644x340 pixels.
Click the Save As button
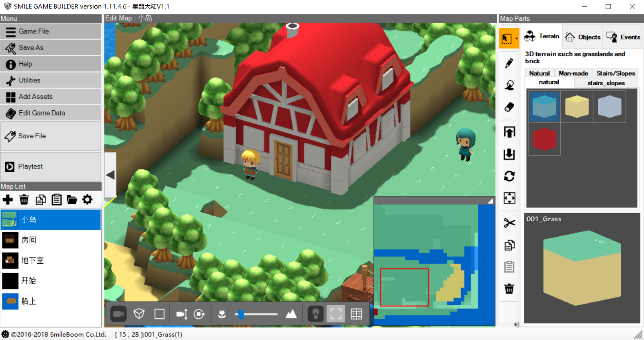click(x=51, y=48)
